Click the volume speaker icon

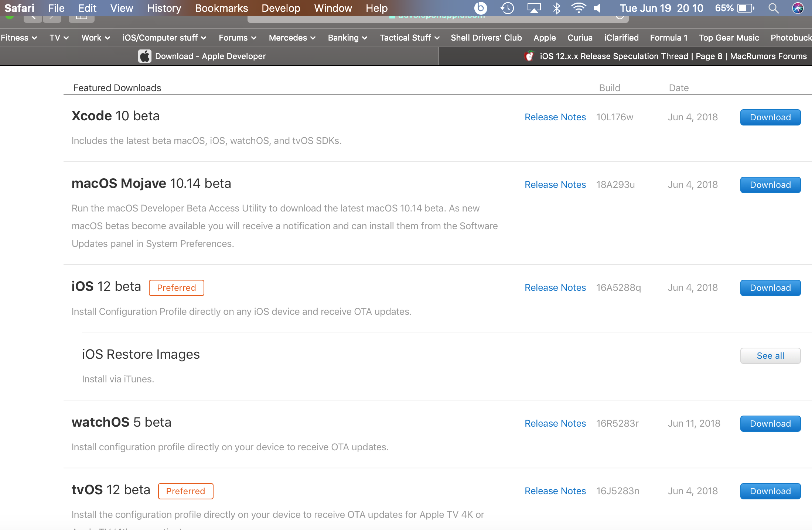[x=598, y=8]
